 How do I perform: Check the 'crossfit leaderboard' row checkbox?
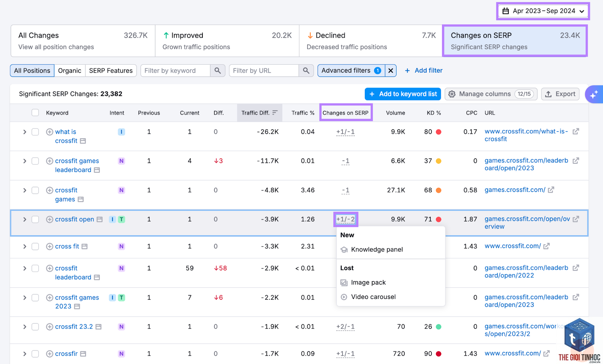(35, 268)
